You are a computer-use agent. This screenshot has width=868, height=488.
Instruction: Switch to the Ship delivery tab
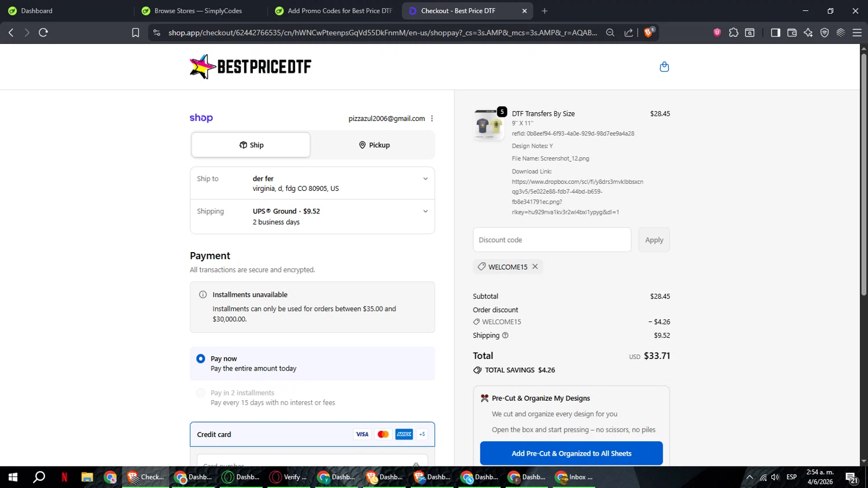tap(251, 145)
